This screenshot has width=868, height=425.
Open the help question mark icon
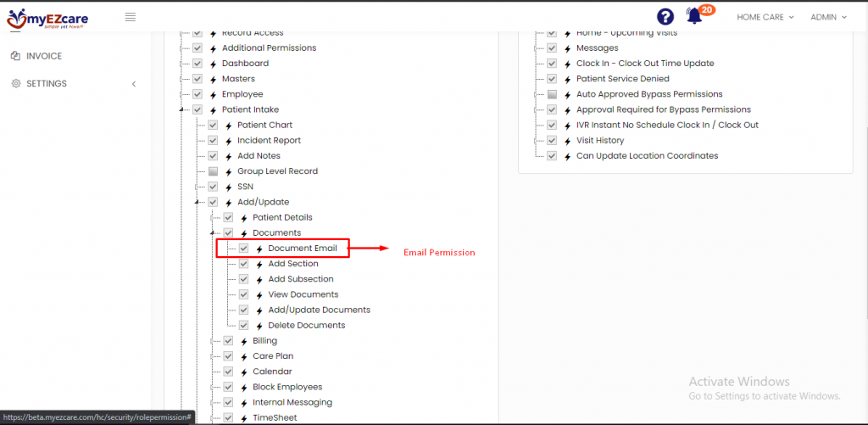[665, 17]
